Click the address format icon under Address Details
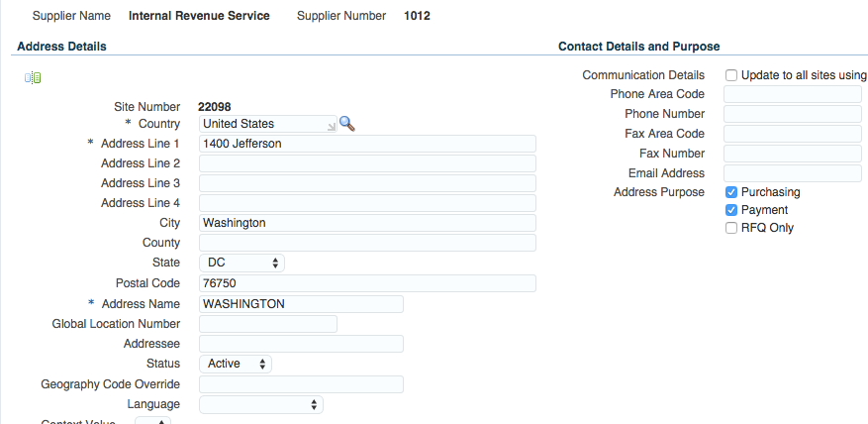Viewport: 868px width, 424px height. [x=33, y=78]
